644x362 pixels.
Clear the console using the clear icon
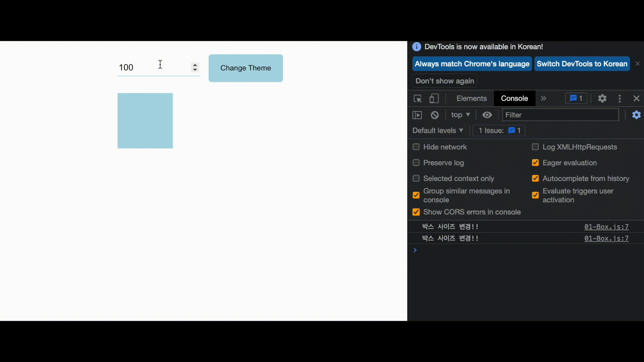point(435,115)
